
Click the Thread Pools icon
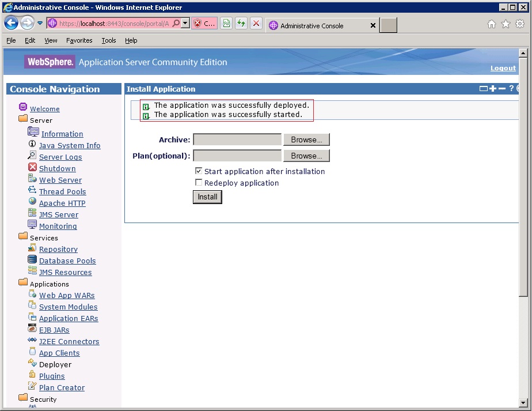(x=32, y=190)
